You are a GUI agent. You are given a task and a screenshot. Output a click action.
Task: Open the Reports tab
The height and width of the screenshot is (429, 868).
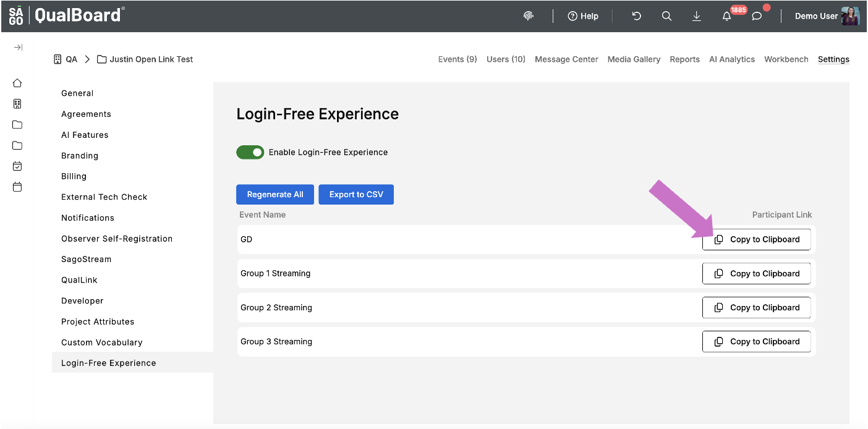(684, 59)
